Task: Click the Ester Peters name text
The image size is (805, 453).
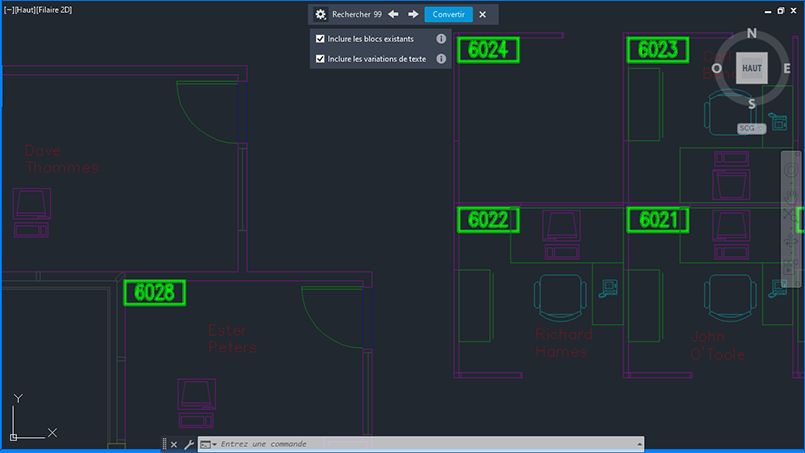Action: pos(232,339)
